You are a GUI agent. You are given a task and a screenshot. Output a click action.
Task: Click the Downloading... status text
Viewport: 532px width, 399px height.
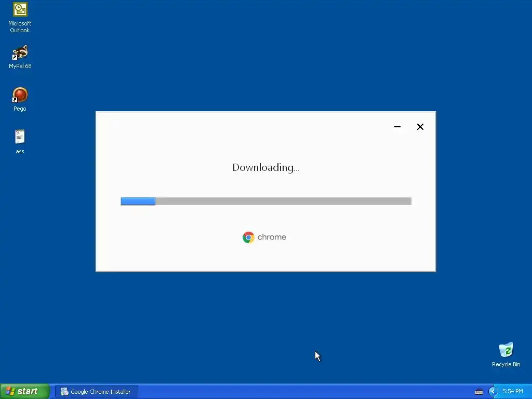coord(266,168)
